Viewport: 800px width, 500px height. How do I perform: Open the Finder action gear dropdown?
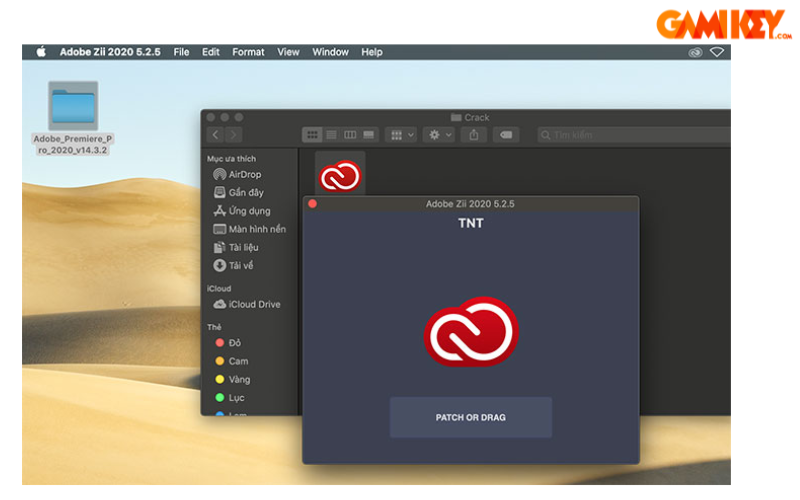pos(439,135)
